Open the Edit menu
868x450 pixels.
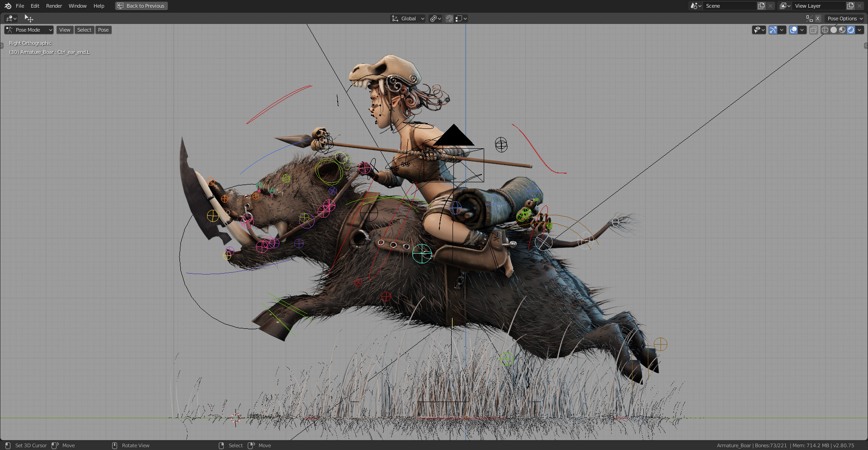pyautogui.click(x=35, y=6)
